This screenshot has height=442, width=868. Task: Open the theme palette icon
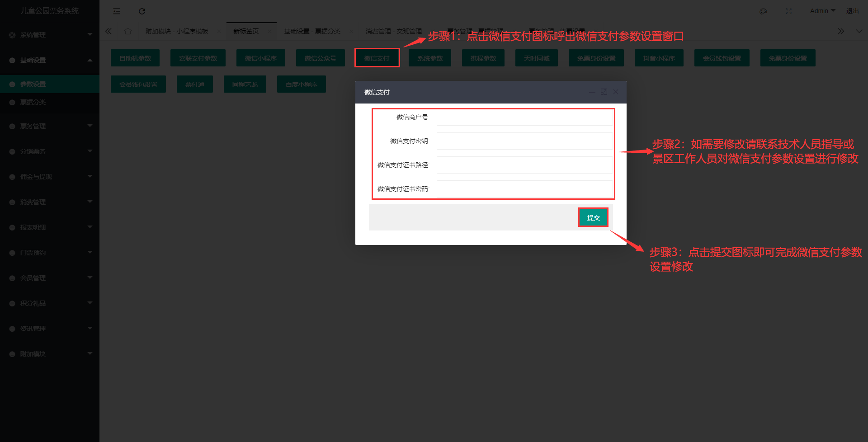click(763, 11)
